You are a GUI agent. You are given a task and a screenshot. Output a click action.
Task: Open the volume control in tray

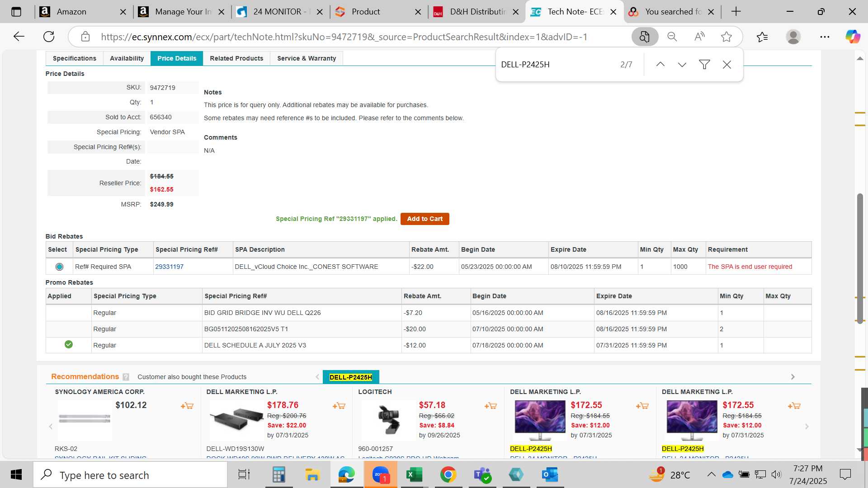[776, 474]
